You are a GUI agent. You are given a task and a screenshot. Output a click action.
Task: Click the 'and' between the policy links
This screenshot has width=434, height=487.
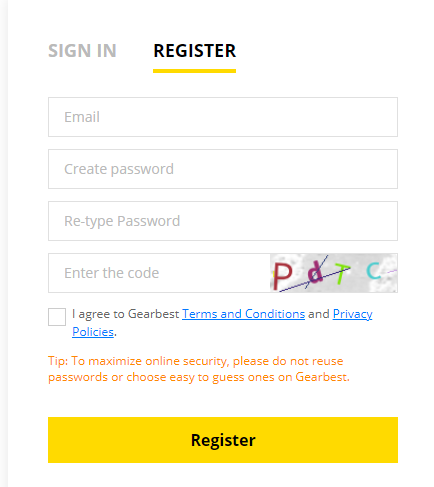319,314
